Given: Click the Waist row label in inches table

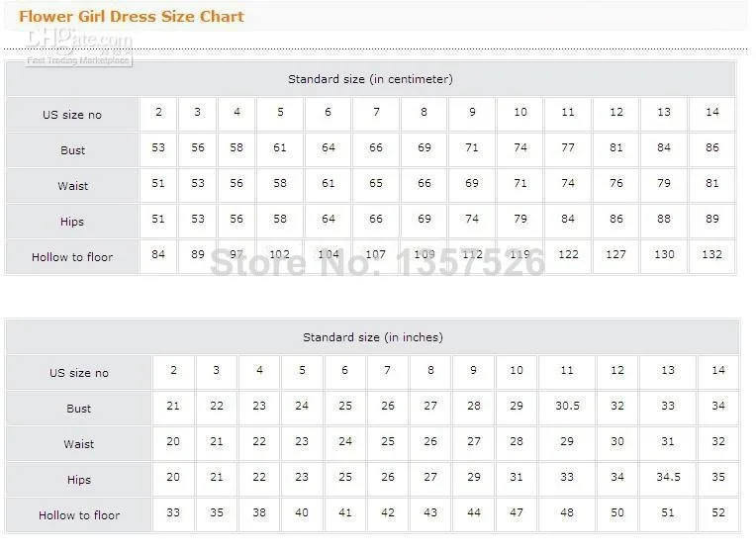Looking at the screenshot, I should click(79, 444).
